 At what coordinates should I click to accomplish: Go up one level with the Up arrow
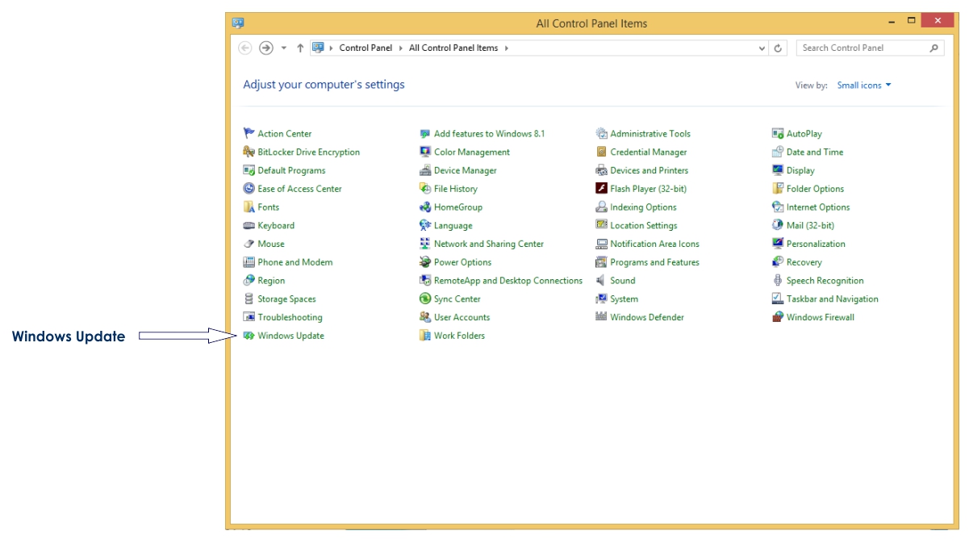tap(300, 48)
